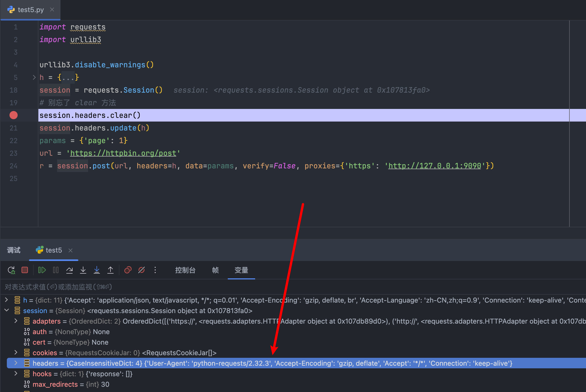Click Step Into My Code

pos(97,270)
